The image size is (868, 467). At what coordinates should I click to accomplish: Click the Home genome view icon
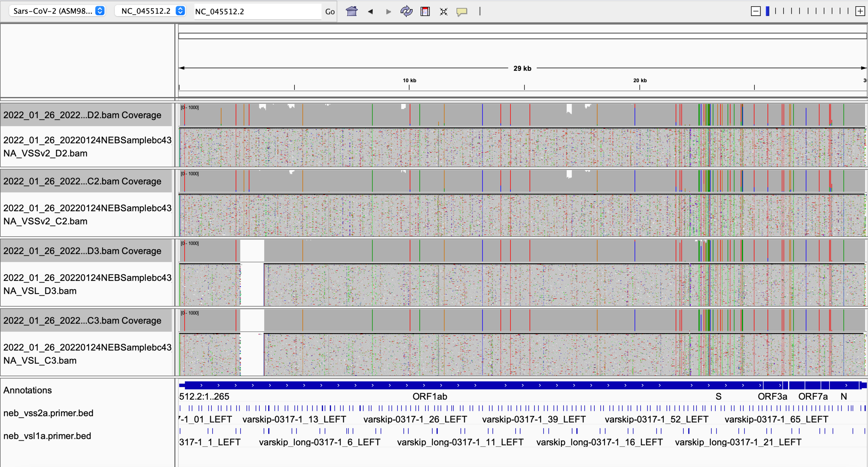click(351, 11)
